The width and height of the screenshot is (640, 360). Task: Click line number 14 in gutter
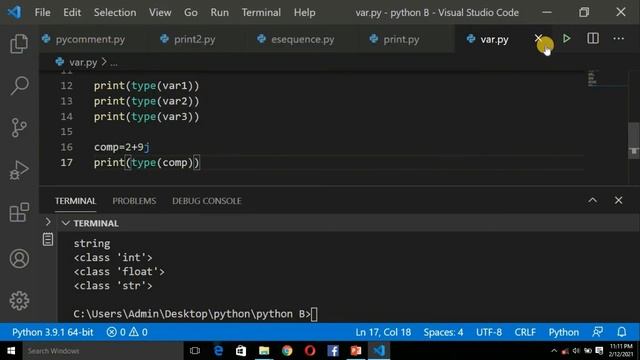click(x=66, y=117)
